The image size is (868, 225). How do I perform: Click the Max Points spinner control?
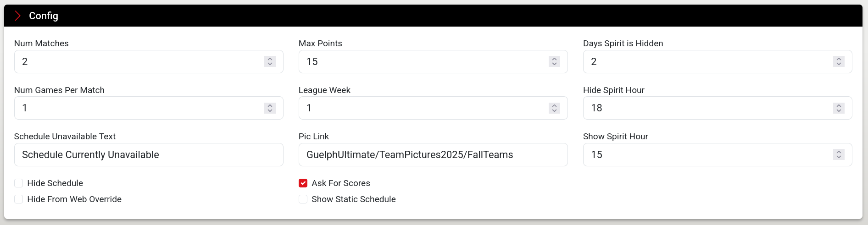(x=554, y=61)
